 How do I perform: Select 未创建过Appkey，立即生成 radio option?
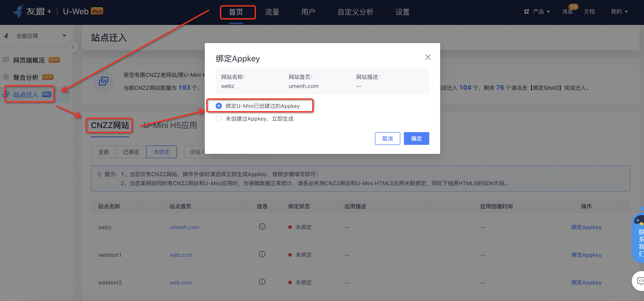pos(219,119)
